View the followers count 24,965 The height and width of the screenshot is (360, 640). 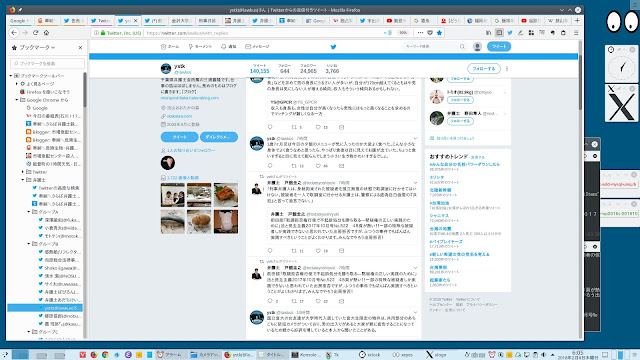click(308, 69)
